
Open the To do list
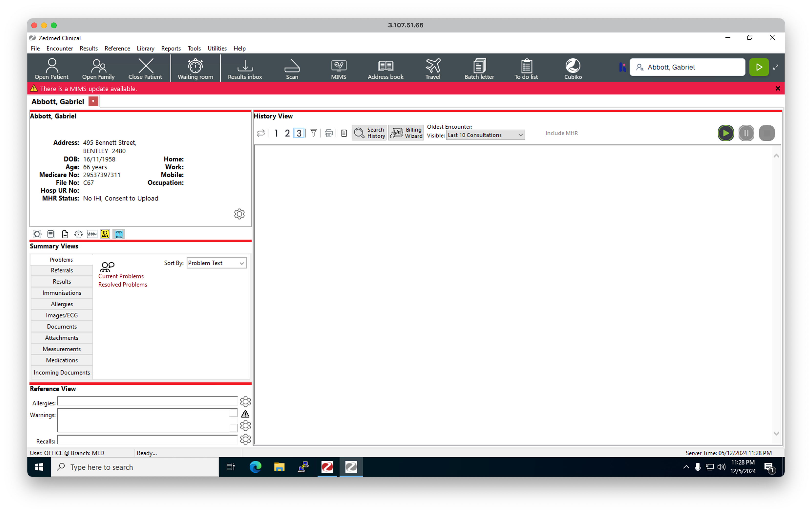(526, 68)
